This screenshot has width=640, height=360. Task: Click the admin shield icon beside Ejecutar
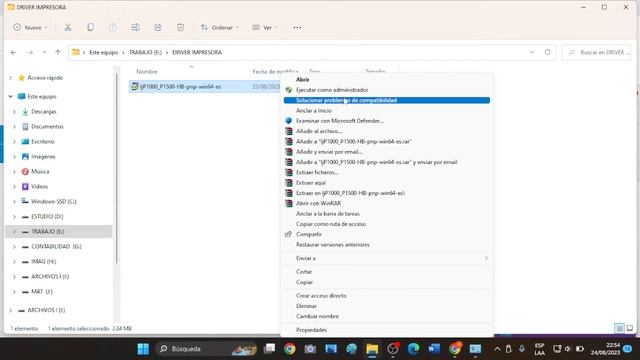point(289,90)
